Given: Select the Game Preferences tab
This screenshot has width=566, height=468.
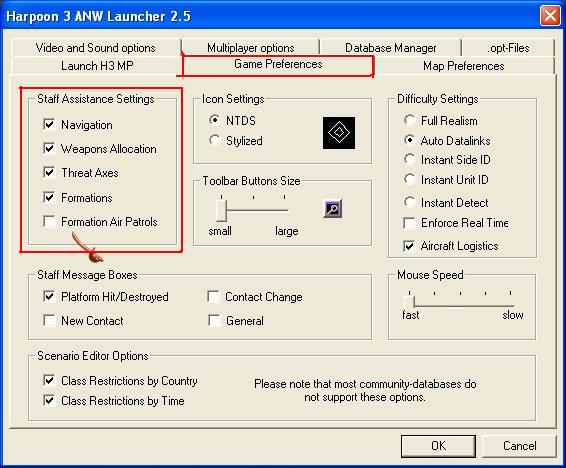Looking at the screenshot, I should tap(278, 65).
